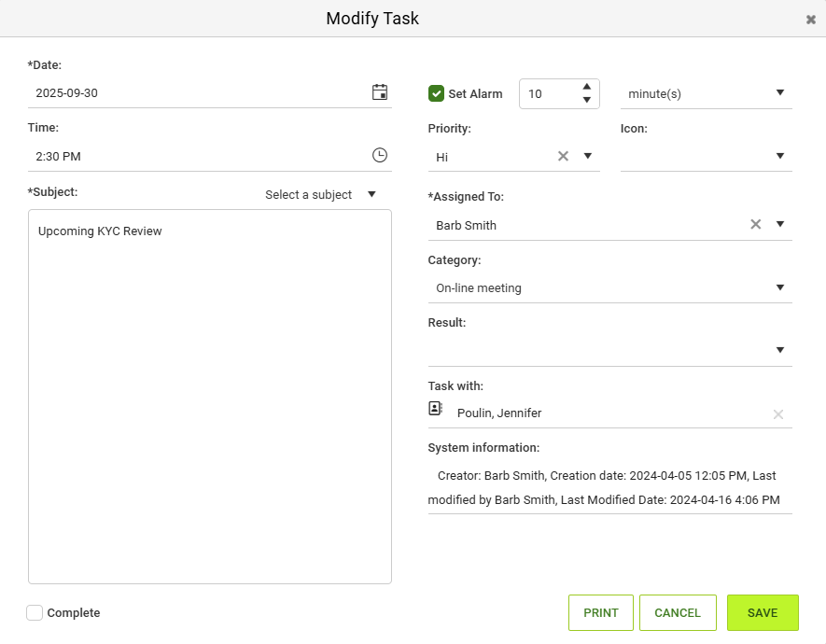The height and width of the screenshot is (644, 826).
Task: Tick the Complete checkbox
Action: [x=35, y=612]
